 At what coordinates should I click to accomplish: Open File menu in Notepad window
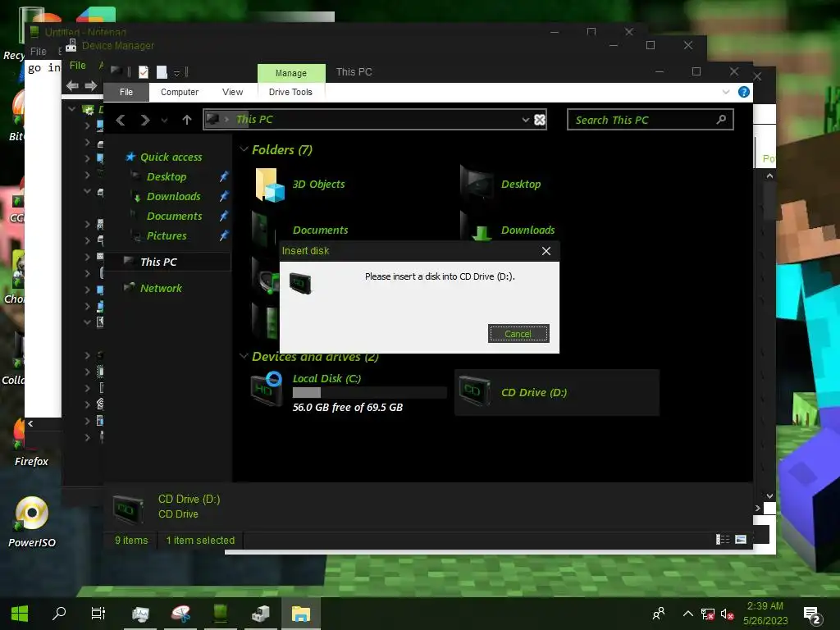point(38,52)
